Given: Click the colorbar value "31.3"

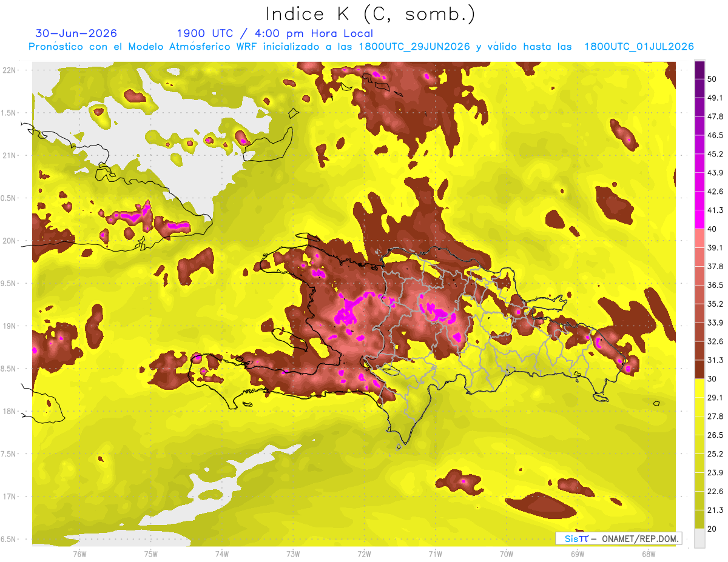Looking at the screenshot, I should pyautogui.click(x=715, y=360).
